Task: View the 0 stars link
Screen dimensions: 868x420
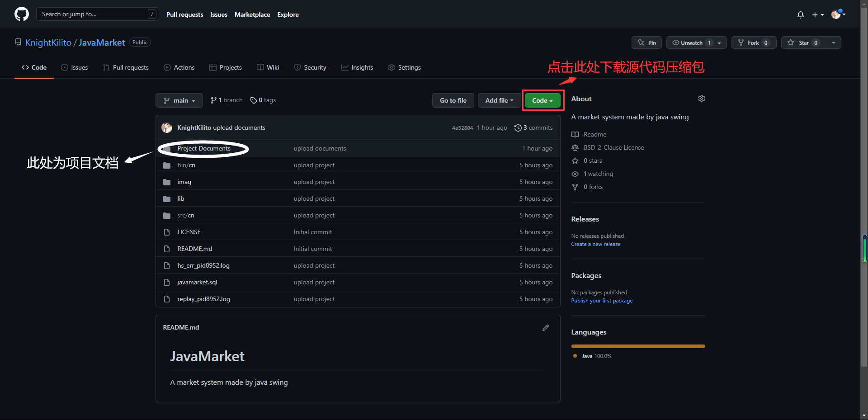Action: (587, 160)
